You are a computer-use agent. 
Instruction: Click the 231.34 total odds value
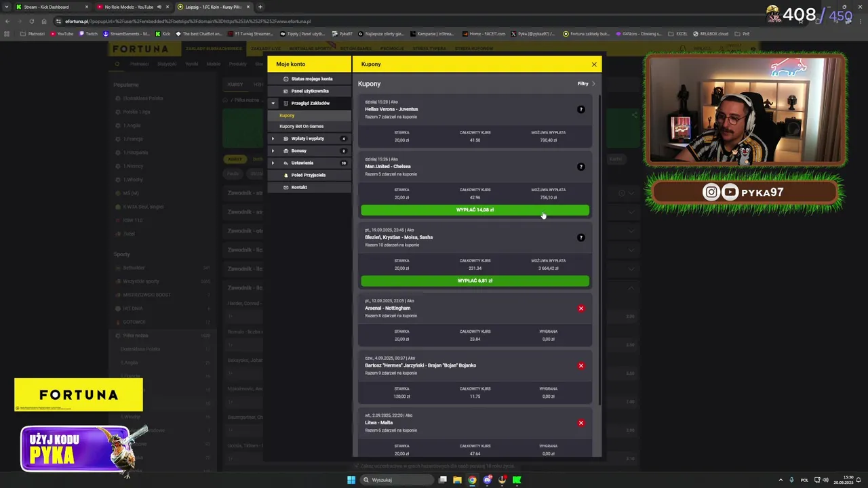(475, 268)
